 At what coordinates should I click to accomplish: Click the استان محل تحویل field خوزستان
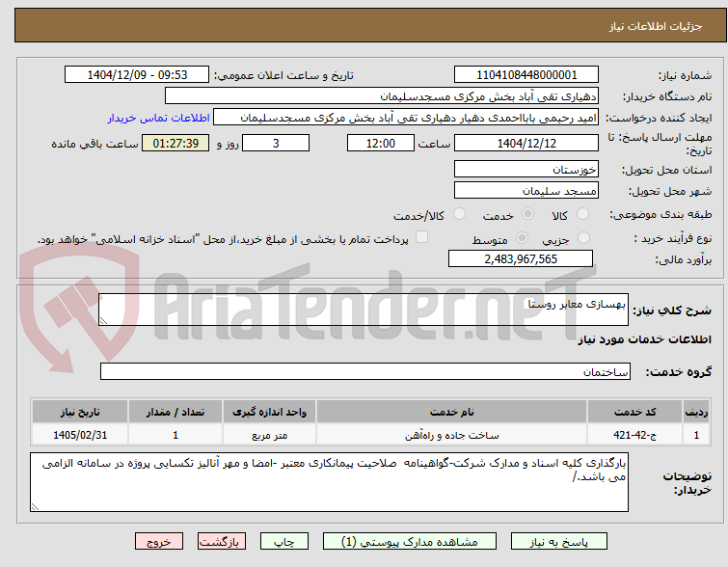[526, 169]
